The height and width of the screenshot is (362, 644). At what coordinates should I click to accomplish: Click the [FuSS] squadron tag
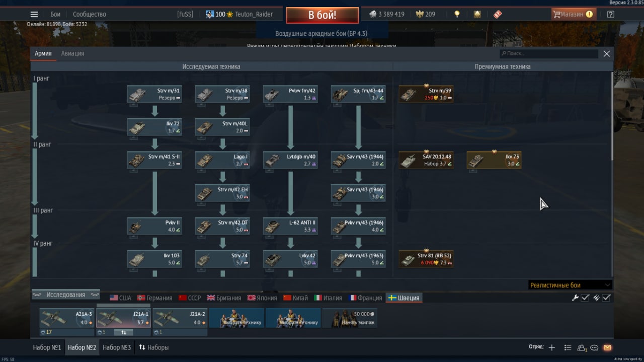point(185,14)
